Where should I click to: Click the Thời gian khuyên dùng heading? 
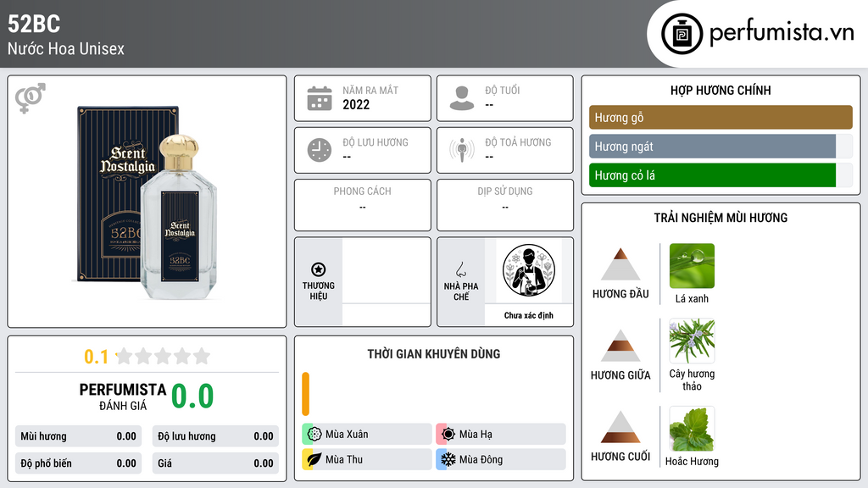tap(434, 354)
